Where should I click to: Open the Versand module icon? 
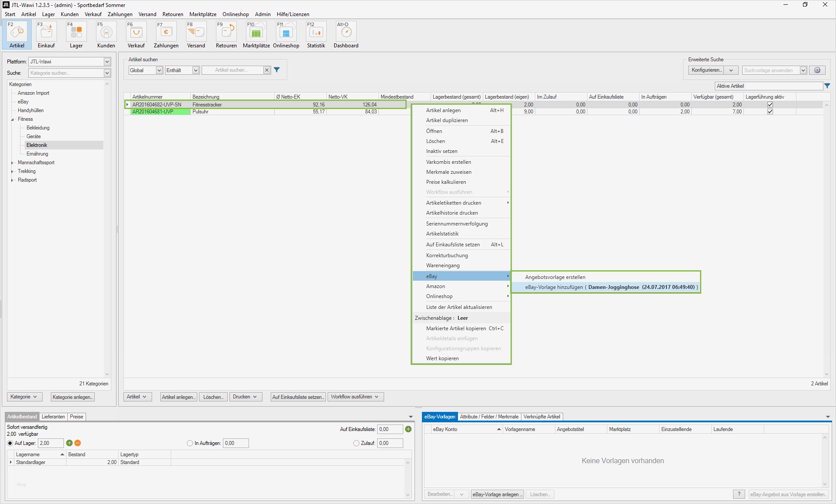[196, 33]
